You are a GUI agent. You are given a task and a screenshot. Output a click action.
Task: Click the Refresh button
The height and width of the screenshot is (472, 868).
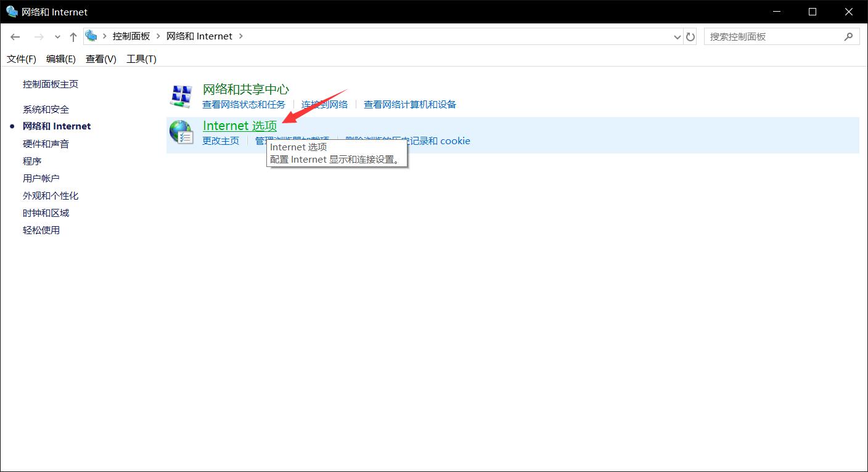[690, 37]
